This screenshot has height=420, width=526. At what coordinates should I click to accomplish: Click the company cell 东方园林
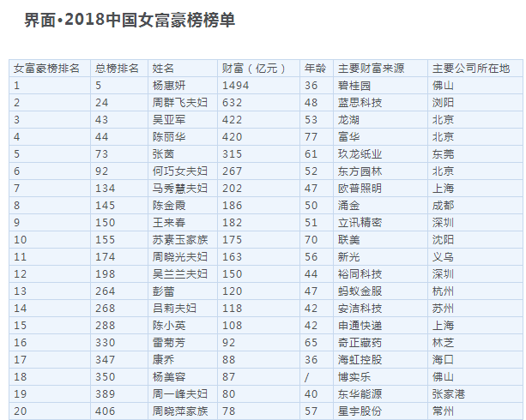pyautogui.click(x=360, y=171)
